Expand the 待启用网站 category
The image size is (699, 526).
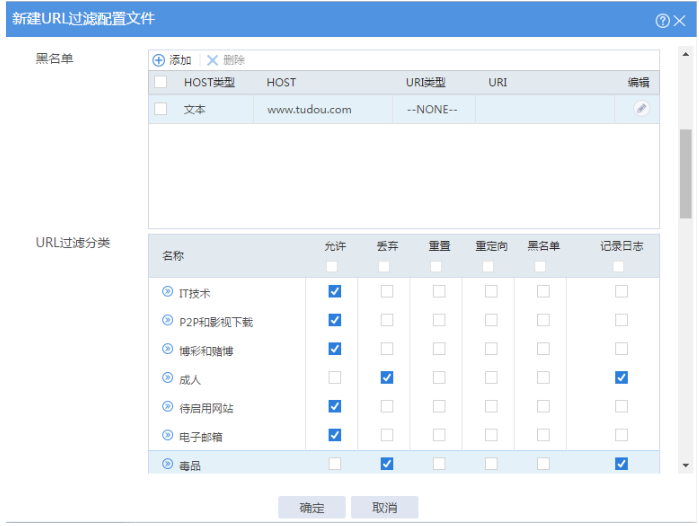[x=167, y=406]
